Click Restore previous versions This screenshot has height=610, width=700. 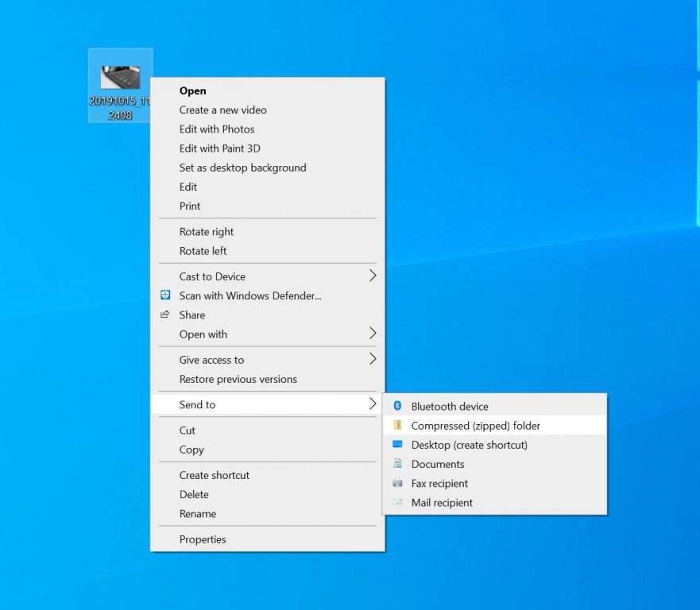[238, 379]
